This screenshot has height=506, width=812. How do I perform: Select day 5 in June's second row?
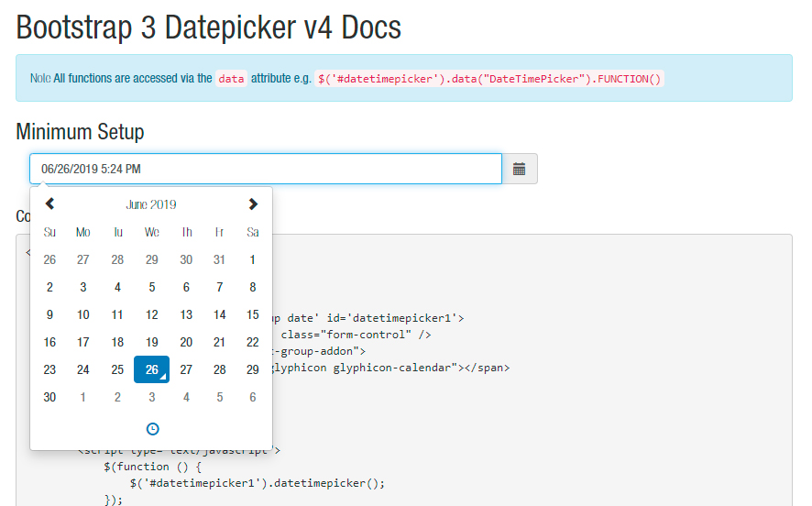click(x=152, y=287)
